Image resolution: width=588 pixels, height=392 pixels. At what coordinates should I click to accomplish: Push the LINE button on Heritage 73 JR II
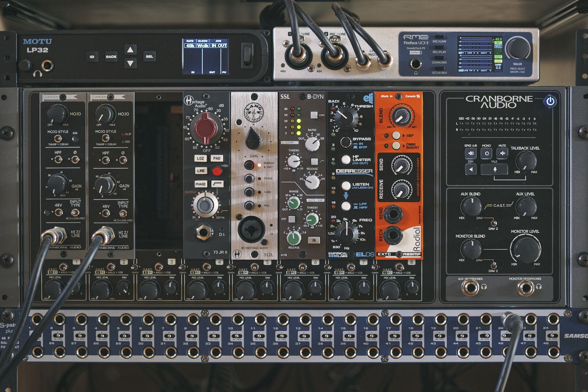pos(201,171)
